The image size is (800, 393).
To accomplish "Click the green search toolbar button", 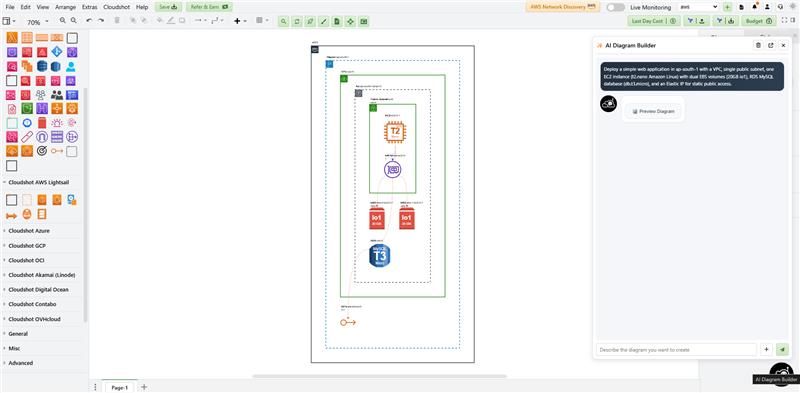I will (x=284, y=21).
